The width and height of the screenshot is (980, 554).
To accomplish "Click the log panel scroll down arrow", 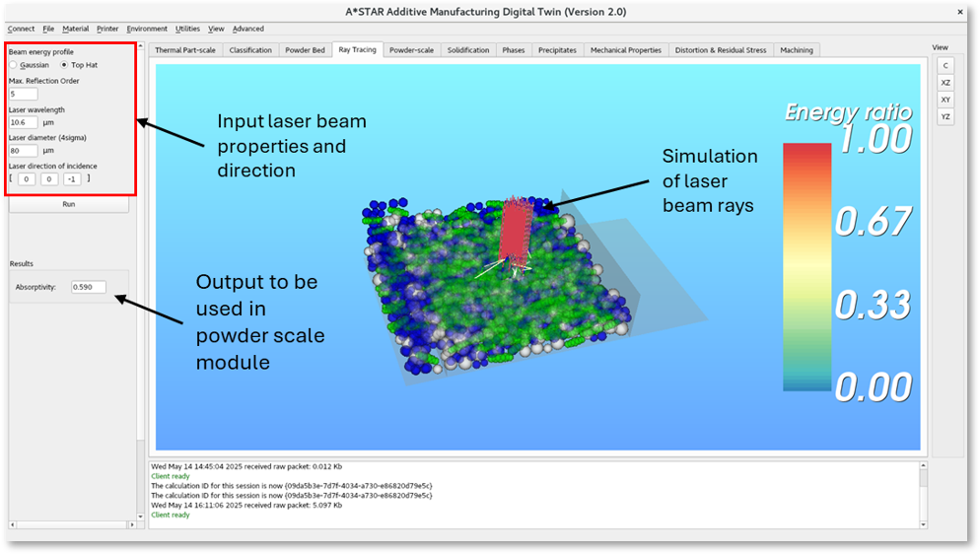I will 923,524.
